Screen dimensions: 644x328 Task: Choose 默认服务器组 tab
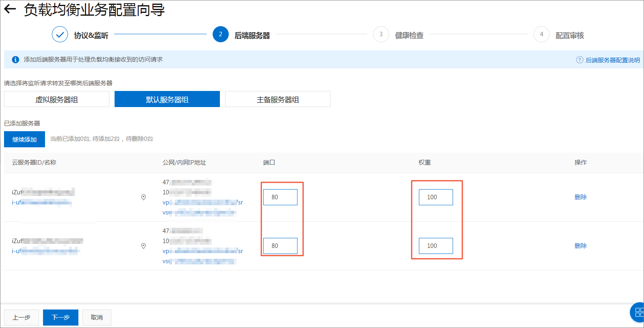(167, 99)
